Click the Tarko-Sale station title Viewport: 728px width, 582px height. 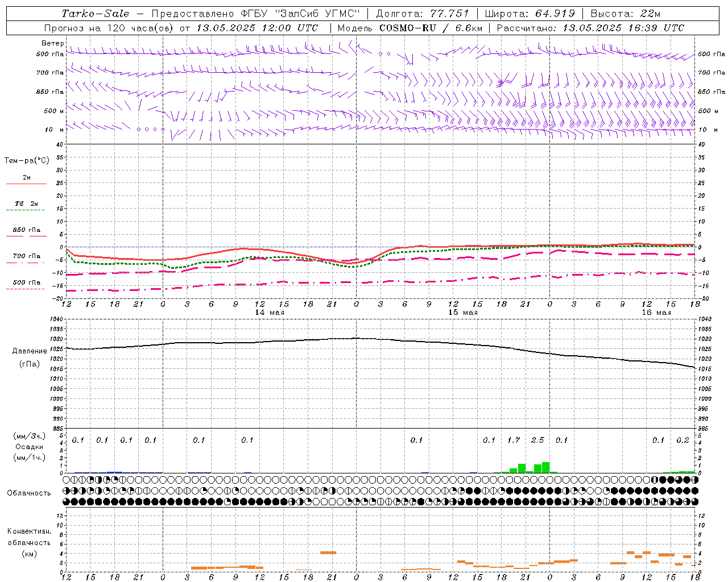(95, 14)
